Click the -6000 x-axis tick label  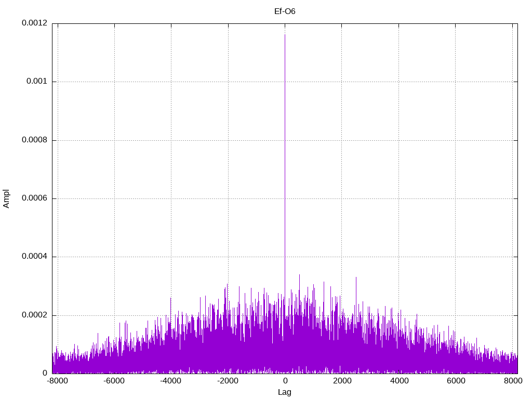point(114,381)
